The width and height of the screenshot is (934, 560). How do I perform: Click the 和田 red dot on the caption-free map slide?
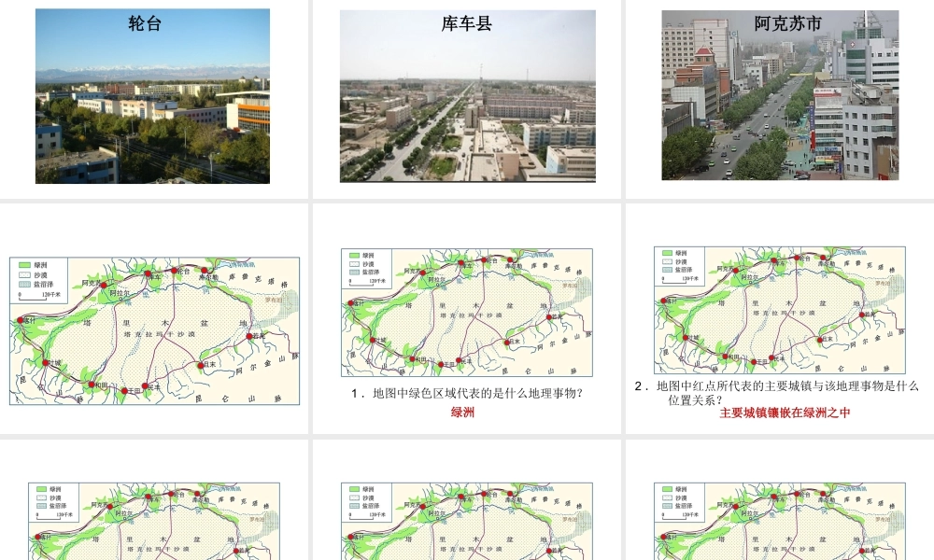pyautogui.click(x=92, y=385)
